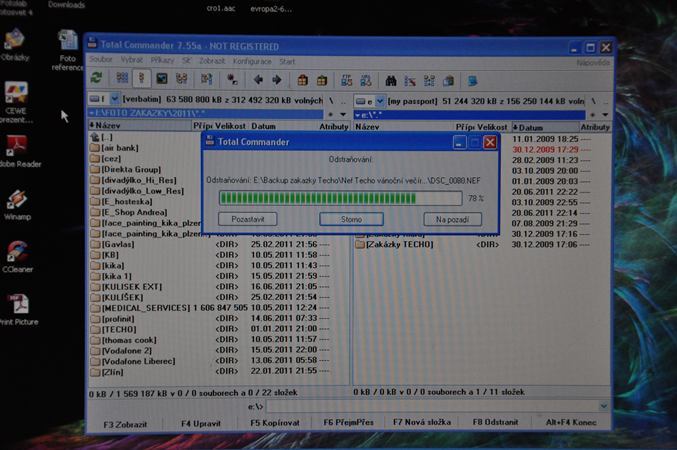Select the [Direkta Group] folder

tap(126, 169)
